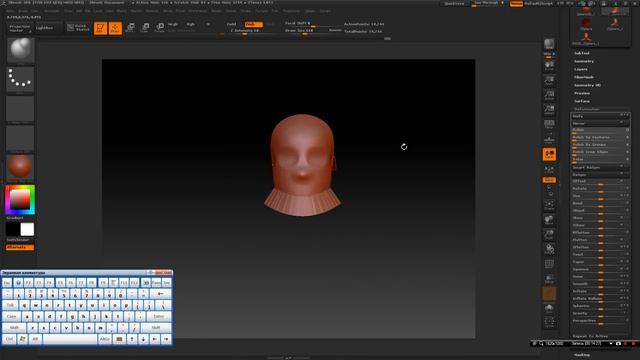Viewport: 640px width, 360px height.
Task: Click Backspace arrow key on on-screen keyboard
Action: [160, 293]
